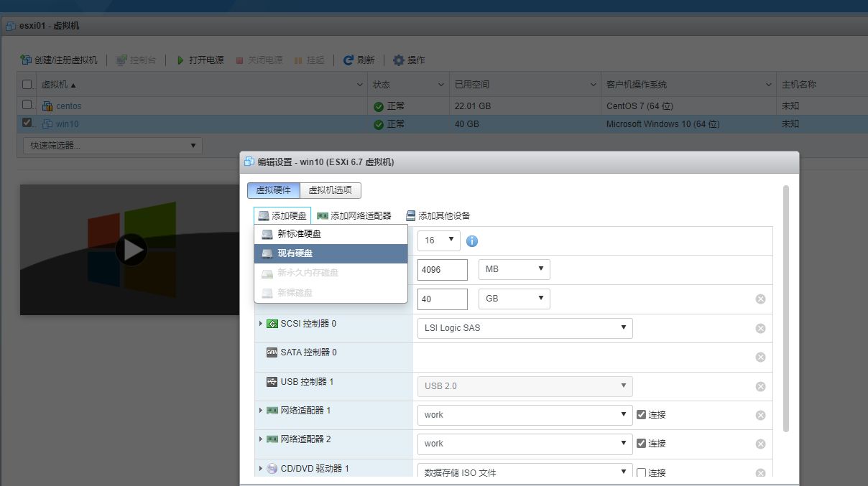Screen dimensions: 868x486
Task: Click the CPU info (i) icon
Action: click(472, 240)
